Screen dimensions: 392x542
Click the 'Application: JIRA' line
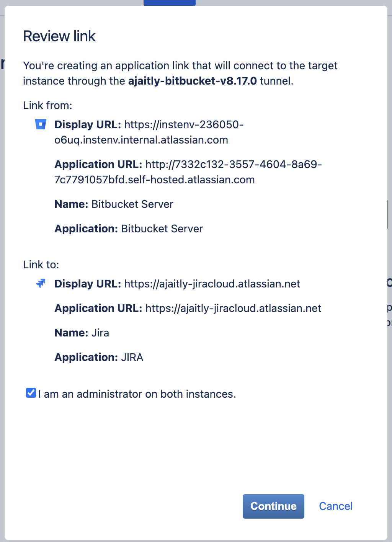tap(99, 357)
